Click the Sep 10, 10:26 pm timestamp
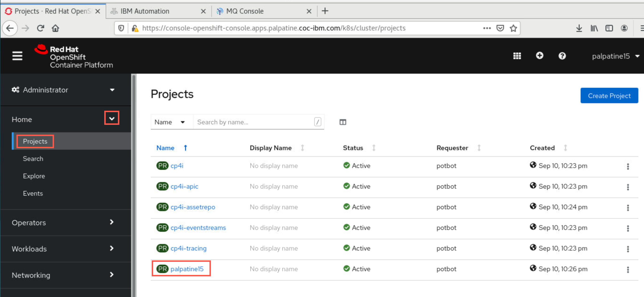This screenshot has width=644, height=297. click(563, 269)
